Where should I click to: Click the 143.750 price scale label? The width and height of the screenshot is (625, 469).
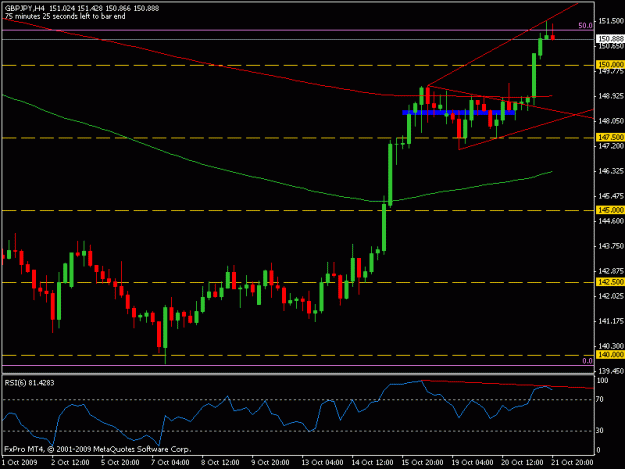(611, 246)
